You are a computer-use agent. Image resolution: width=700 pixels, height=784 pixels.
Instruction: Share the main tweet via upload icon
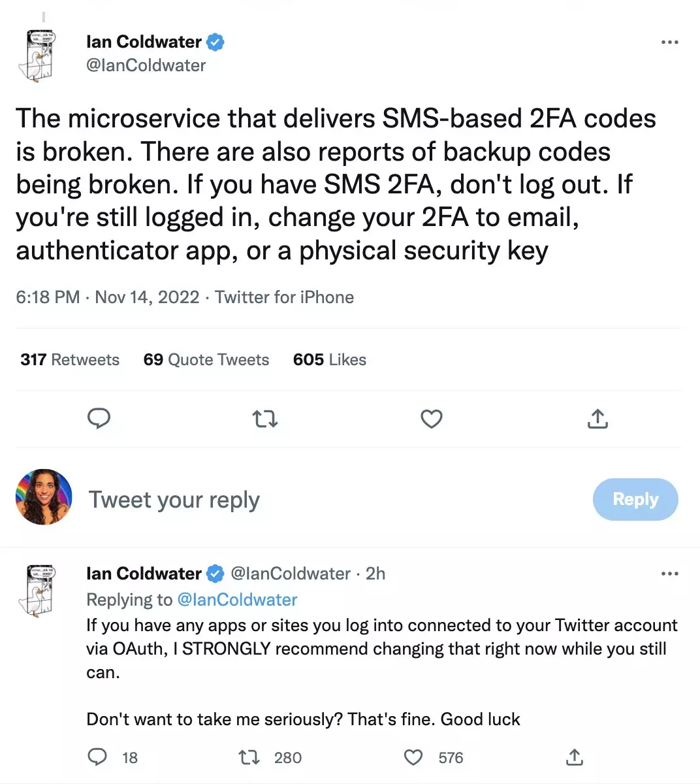[597, 419]
